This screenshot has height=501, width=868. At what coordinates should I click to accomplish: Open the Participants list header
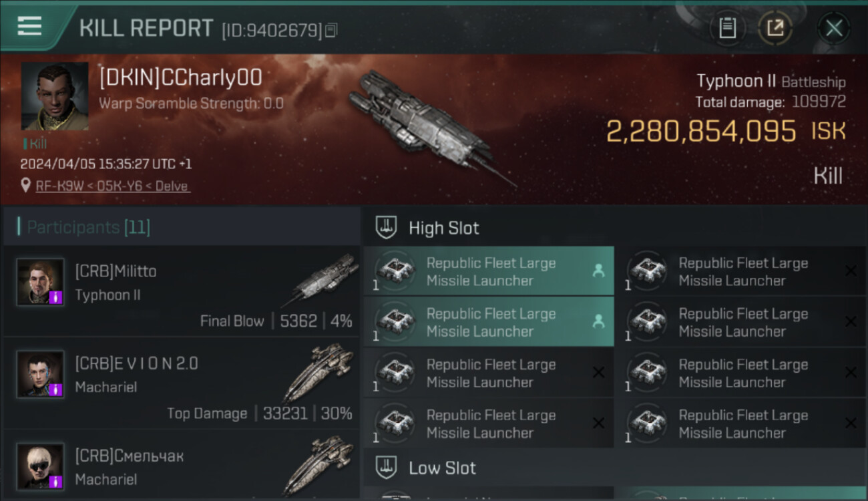click(182, 227)
